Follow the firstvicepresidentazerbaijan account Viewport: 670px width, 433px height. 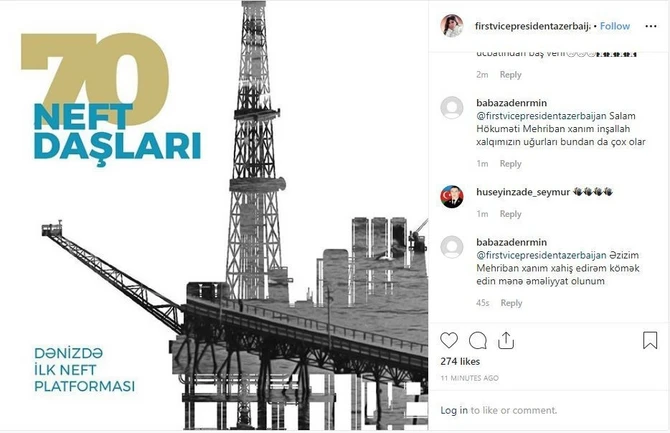point(615,26)
